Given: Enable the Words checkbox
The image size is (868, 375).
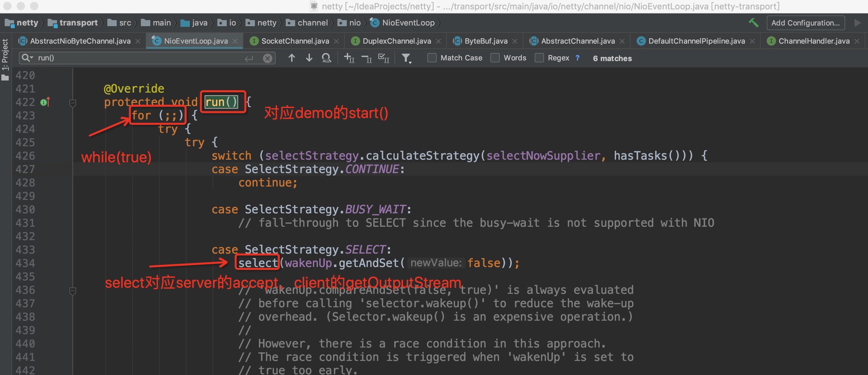Looking at the screenshot, I should (x=495, y=58).
